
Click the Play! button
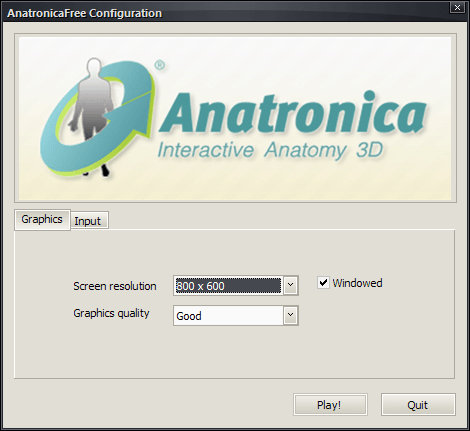click(330, 405)
